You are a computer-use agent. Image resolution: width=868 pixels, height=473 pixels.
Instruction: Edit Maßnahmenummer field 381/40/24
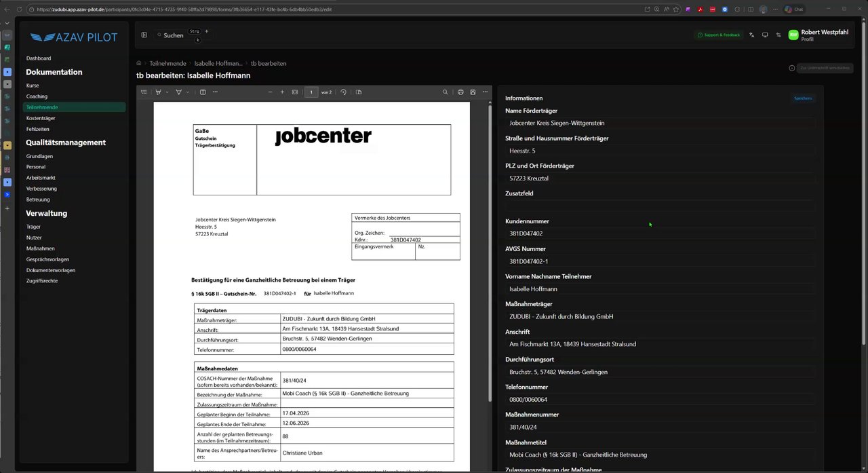pyautogui.click(x=660, y=428)
